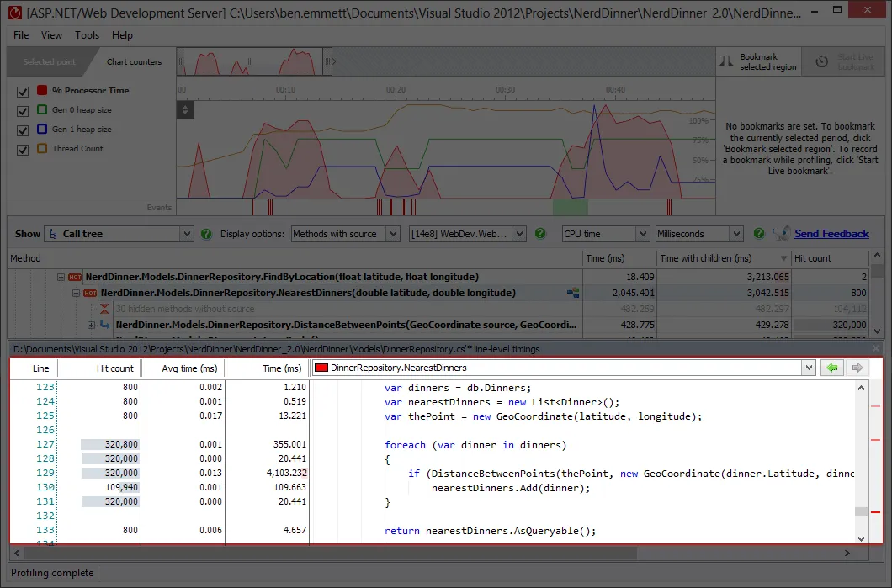Click the source Hit count column header
This screenshot has width=892, height=588.
pos(99,368)
